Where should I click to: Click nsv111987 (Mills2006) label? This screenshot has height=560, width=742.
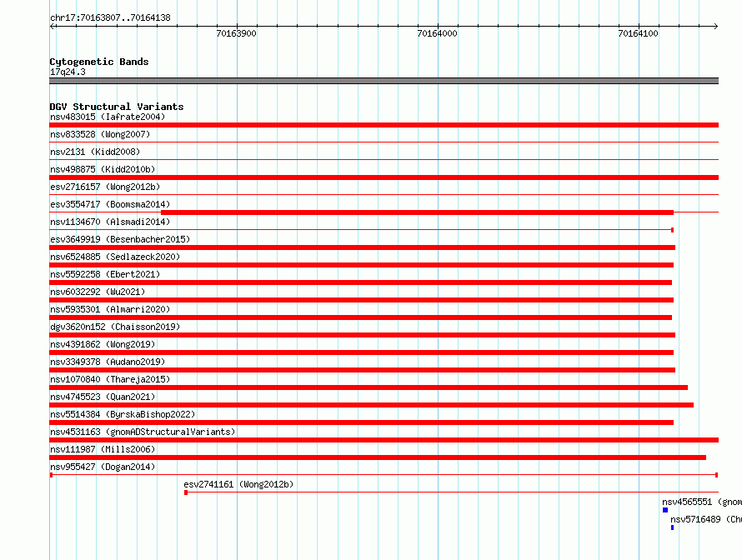(103, 449)
